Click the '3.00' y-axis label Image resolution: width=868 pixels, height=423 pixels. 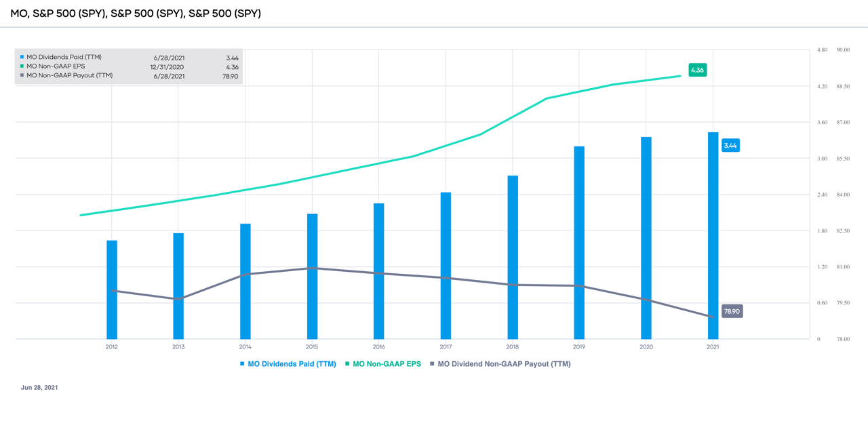tap(823, 159)
